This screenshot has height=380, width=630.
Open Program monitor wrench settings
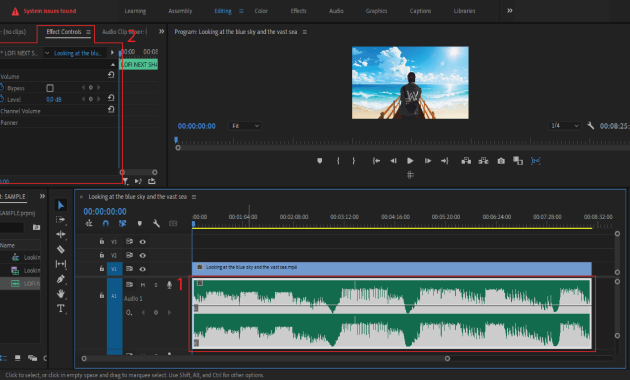pyautogui.click(x=590, y=126)
